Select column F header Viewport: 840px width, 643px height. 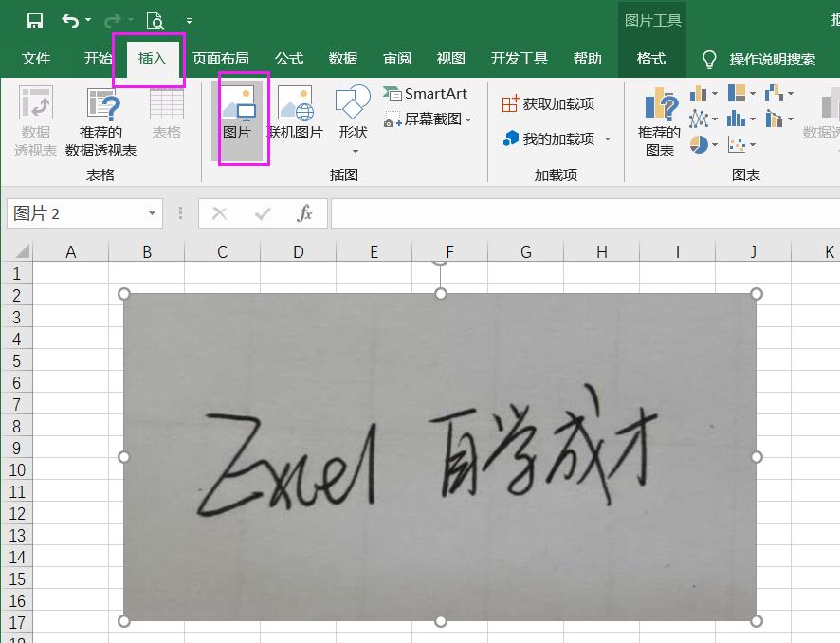449,251
